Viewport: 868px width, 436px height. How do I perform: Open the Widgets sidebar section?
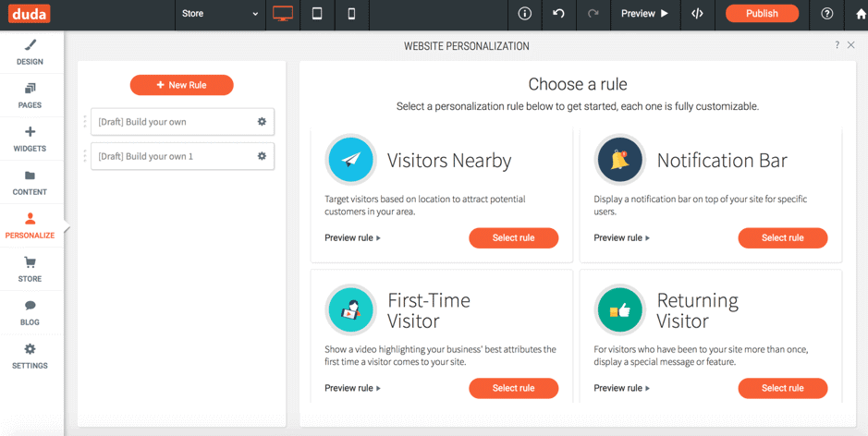pos(30,139)
